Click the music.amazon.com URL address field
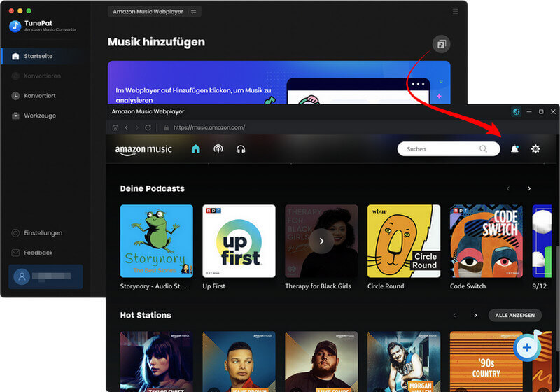Image resolution: width=560 pixels, height=392 pixels. [x=209, y=127]
